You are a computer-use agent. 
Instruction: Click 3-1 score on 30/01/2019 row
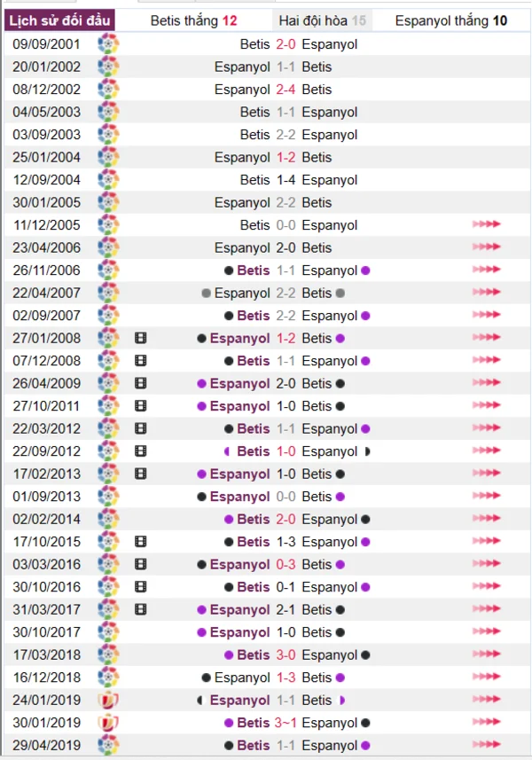[x=286, y=723]
